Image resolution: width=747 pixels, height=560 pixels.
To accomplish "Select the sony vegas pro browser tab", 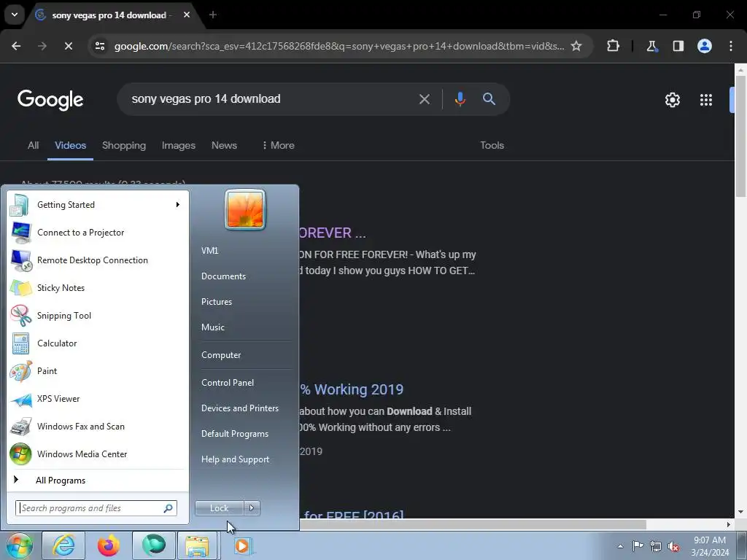I will [113, 15].
